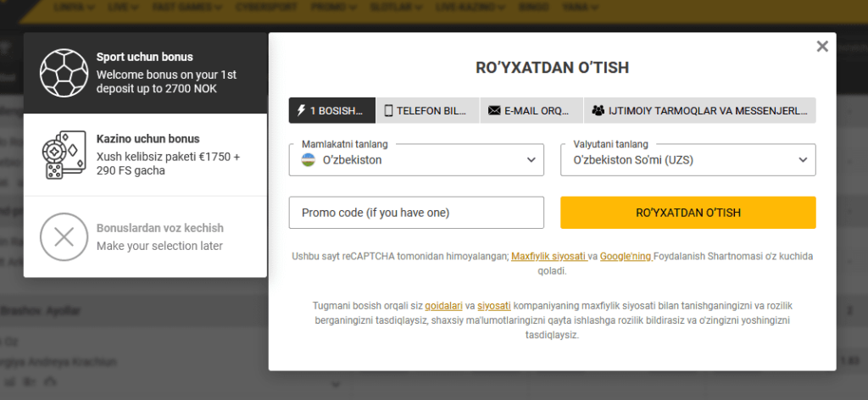868x400 pixels.
Task: Go to CYBERSPORT in the background navigation
Action: click(x=265, y=7)
